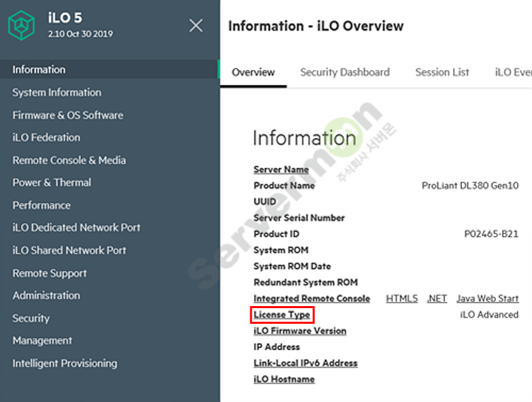
Task: Click the '2.10 Oct 30 2019' firmware version text
Action: point(80,34)
